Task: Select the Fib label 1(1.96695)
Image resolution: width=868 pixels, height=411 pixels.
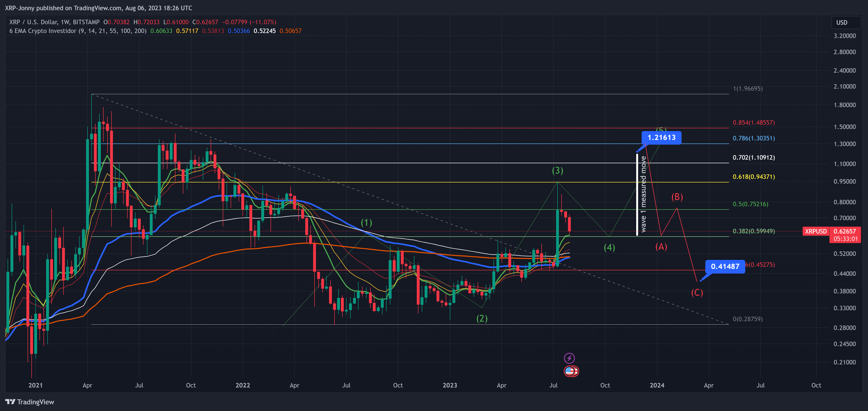Action: [748, 89]
